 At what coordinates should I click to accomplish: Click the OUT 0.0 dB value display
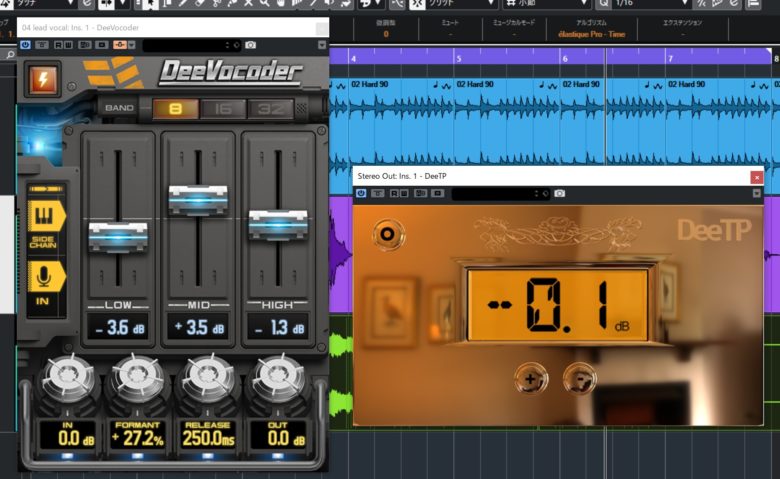(x=278, y=435)
